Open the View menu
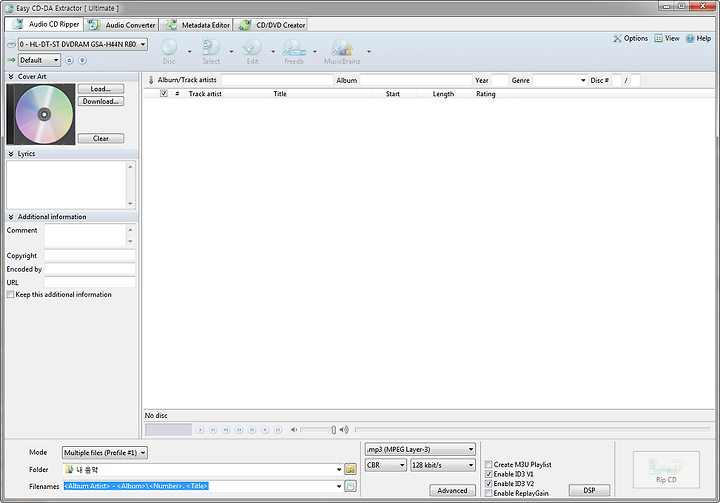 667,38
